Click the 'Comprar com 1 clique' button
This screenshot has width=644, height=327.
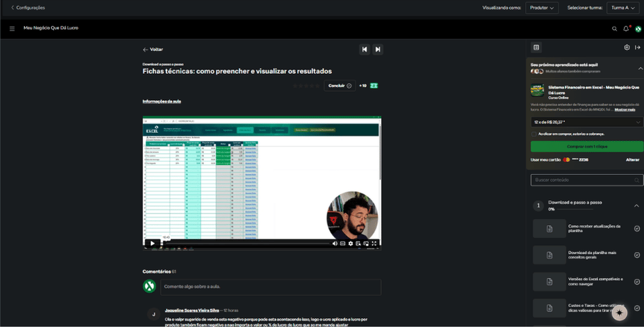pos(587,146)
